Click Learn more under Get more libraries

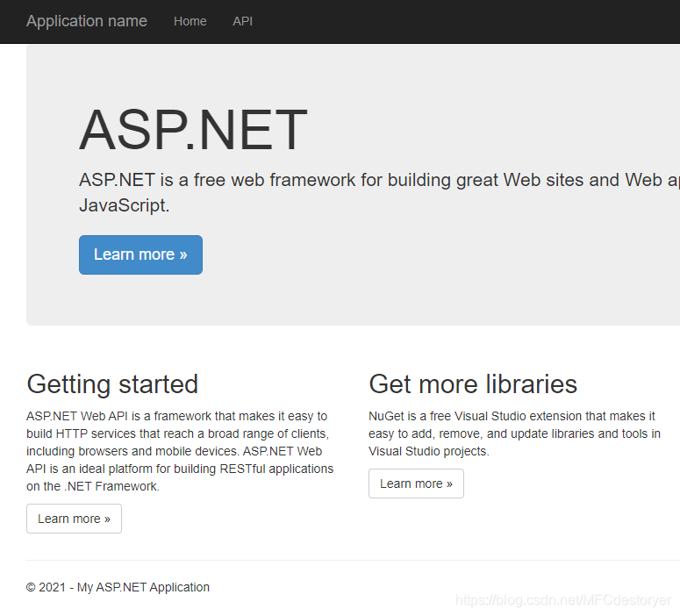point(416,483)
